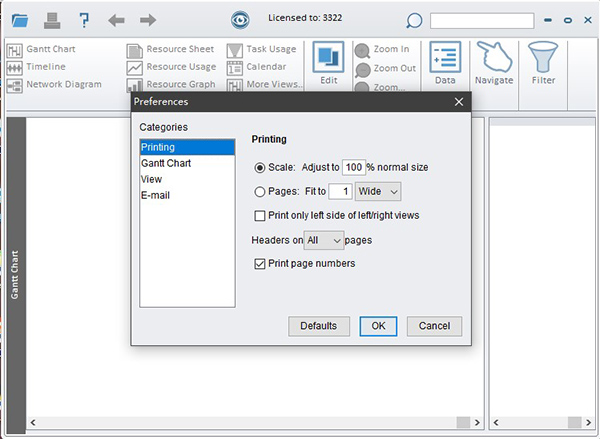Select the Pages Fit to radio button
Screen dimensions: 600x439
click(x=260, y=191)
